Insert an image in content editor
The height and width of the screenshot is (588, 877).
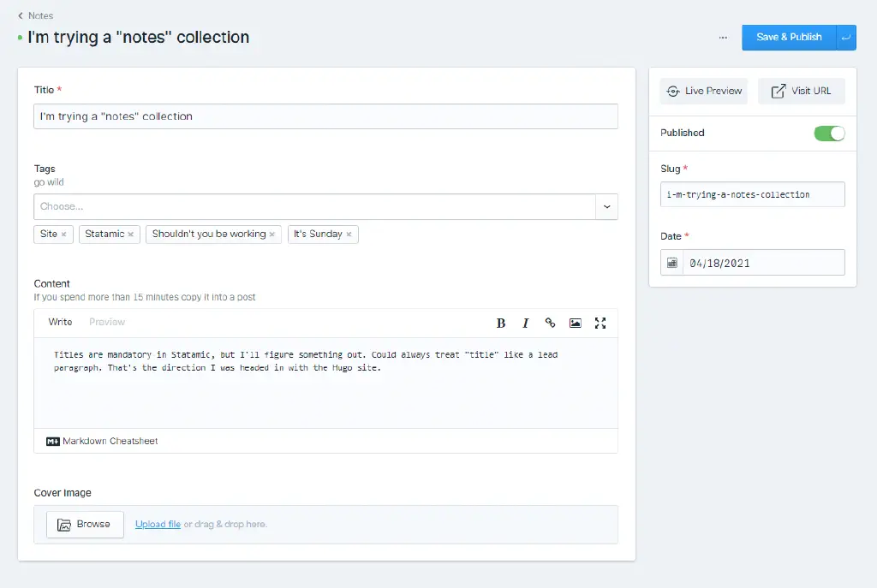click(575, 323)
